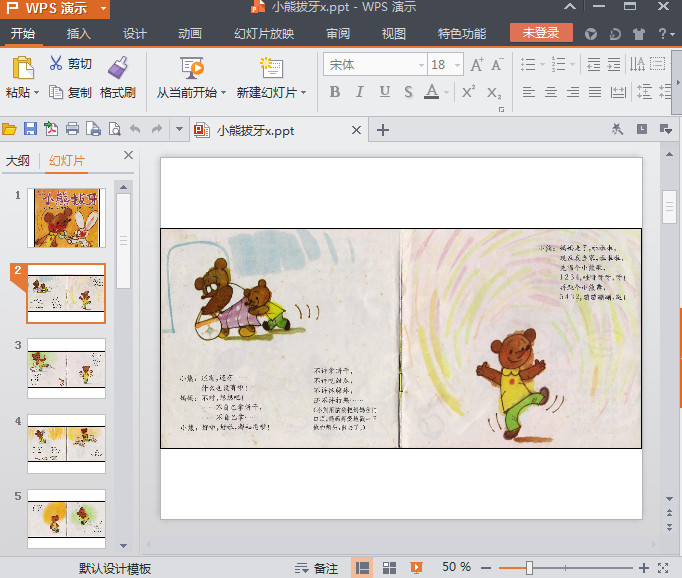
Task: Align text to the right
Action: pyautogui.click(x=573, y=92)
